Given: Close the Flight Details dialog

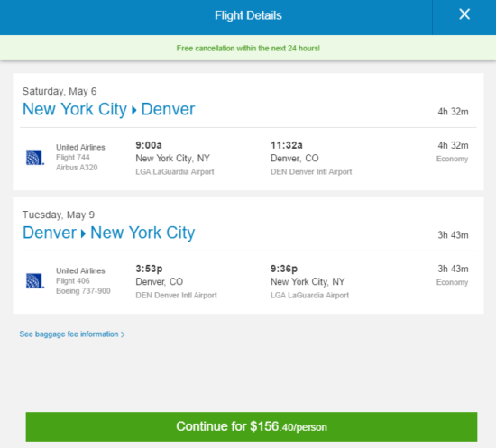Looking at the screenshot, I should pyautogui.click(x=464, y=14).
